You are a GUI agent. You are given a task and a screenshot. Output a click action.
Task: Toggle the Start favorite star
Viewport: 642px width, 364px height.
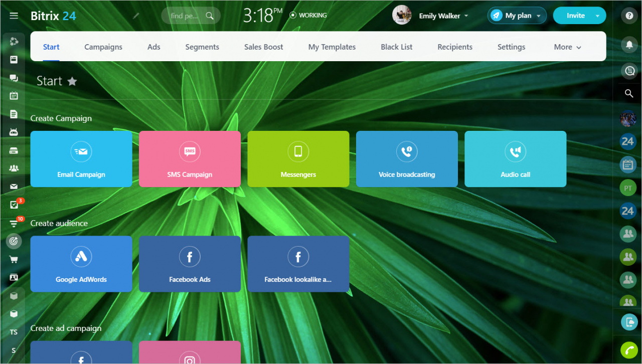pyautogui.click(x=72, y=81)
